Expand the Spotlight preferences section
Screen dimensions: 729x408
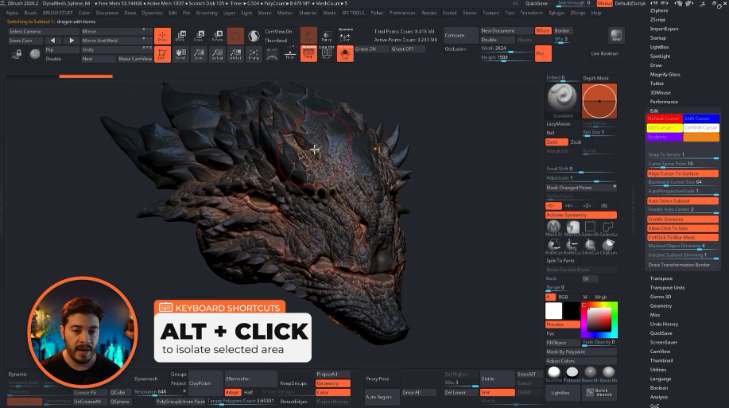point(660,56)
